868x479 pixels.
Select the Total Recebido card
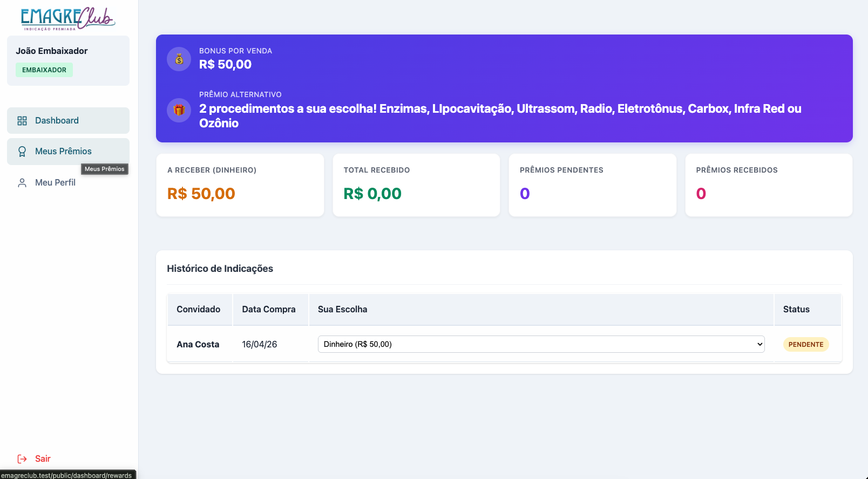tap(416, 185)
